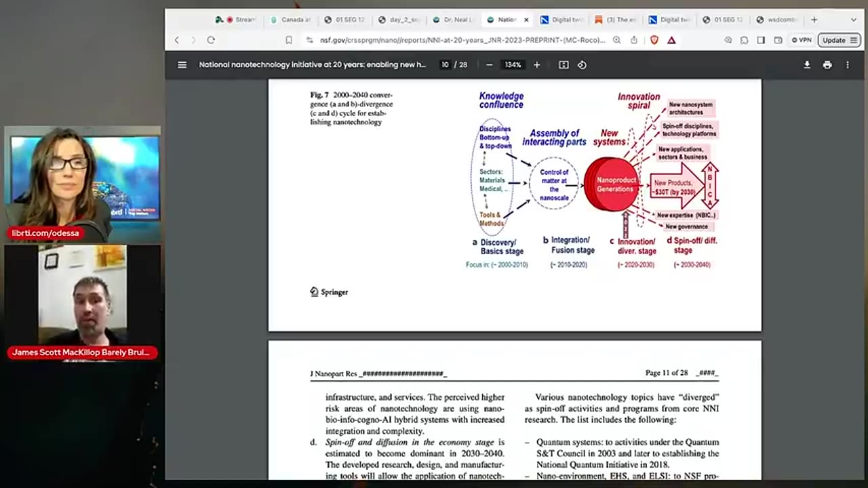Click the VPN button

pos(802,40)
